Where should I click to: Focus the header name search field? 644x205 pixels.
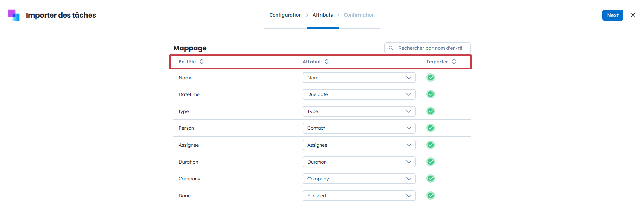[x=430, y=48]
